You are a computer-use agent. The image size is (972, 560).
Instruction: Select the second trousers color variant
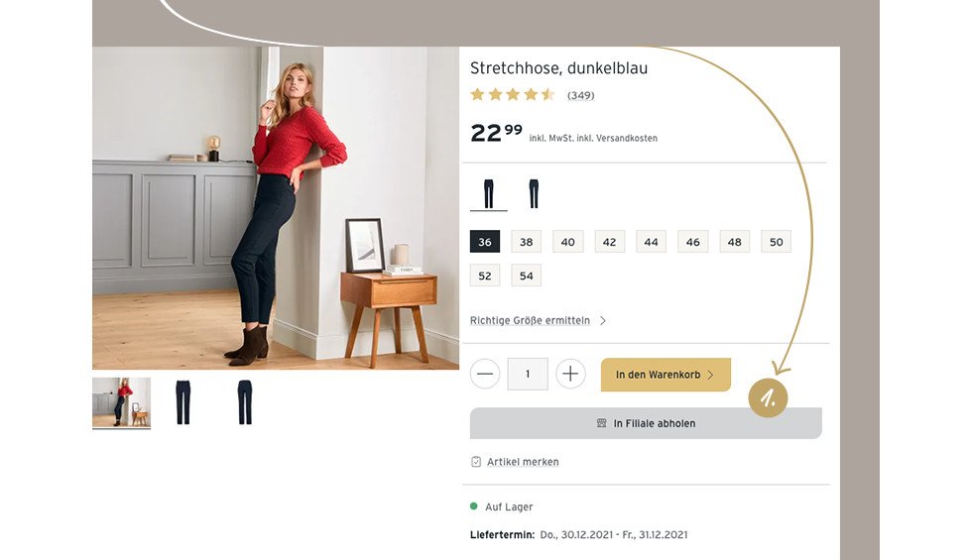pyautogui.click(x=534, y=194)
